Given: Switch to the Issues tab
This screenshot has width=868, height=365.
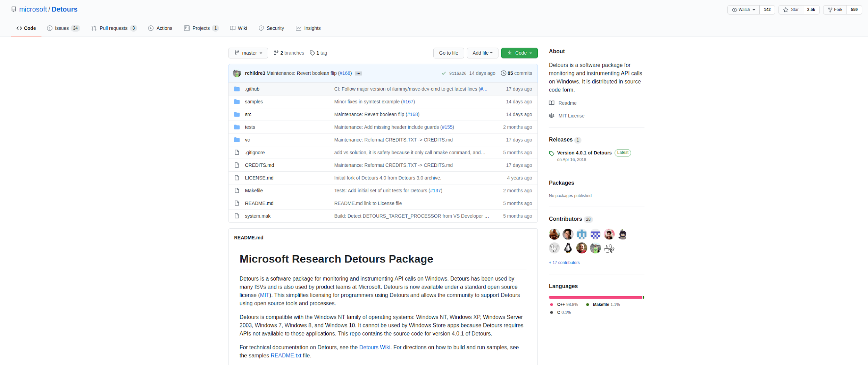Looking at the screenshot, I should click(64, 28).
